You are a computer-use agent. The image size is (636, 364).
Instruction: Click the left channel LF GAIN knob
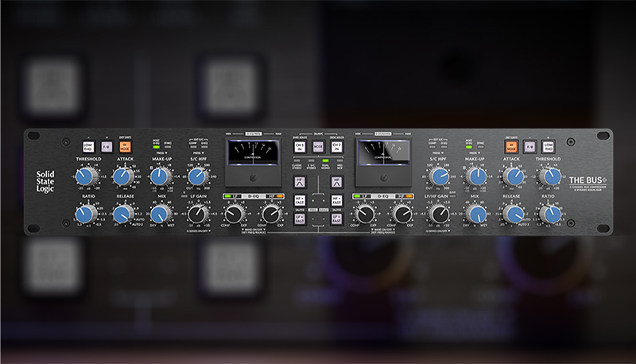pos(197,214)
